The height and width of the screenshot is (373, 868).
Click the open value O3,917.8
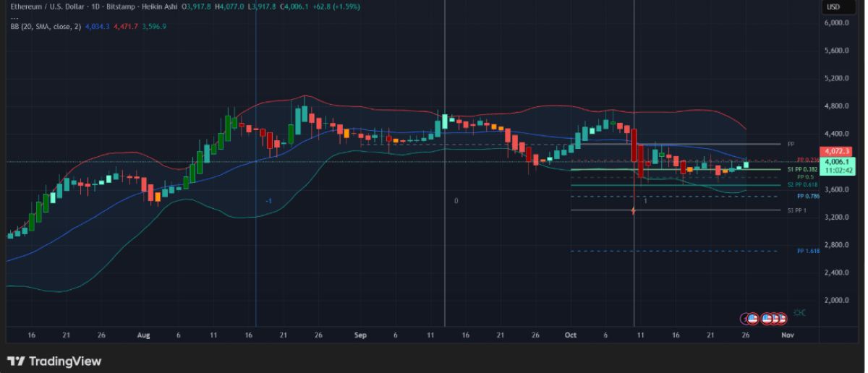pos(197,7)
